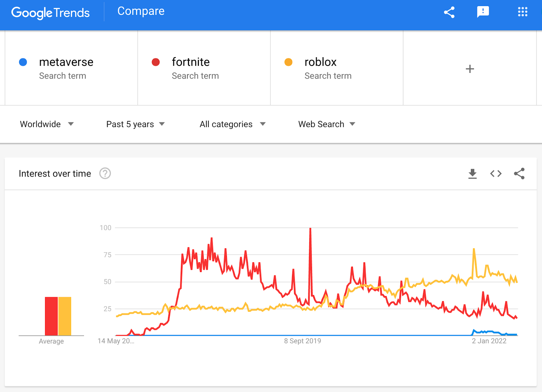Open the share icon in the header
542x392 pixels.
[x=449, y=12]
